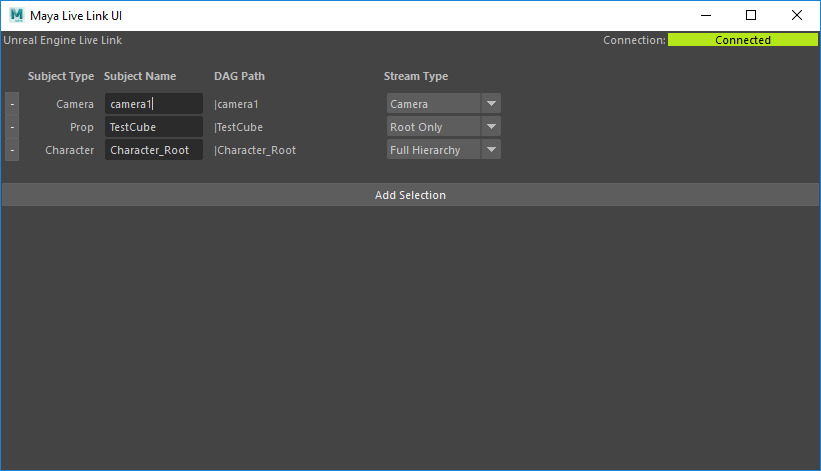Click the Maya logo in the title bar

(x=17, y=16)
